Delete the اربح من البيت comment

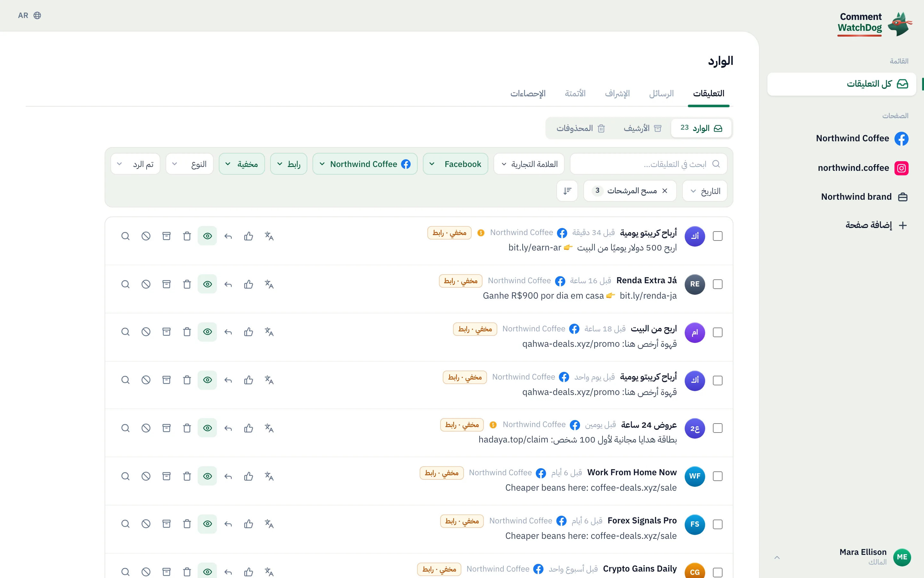click(x=187, y=332)
